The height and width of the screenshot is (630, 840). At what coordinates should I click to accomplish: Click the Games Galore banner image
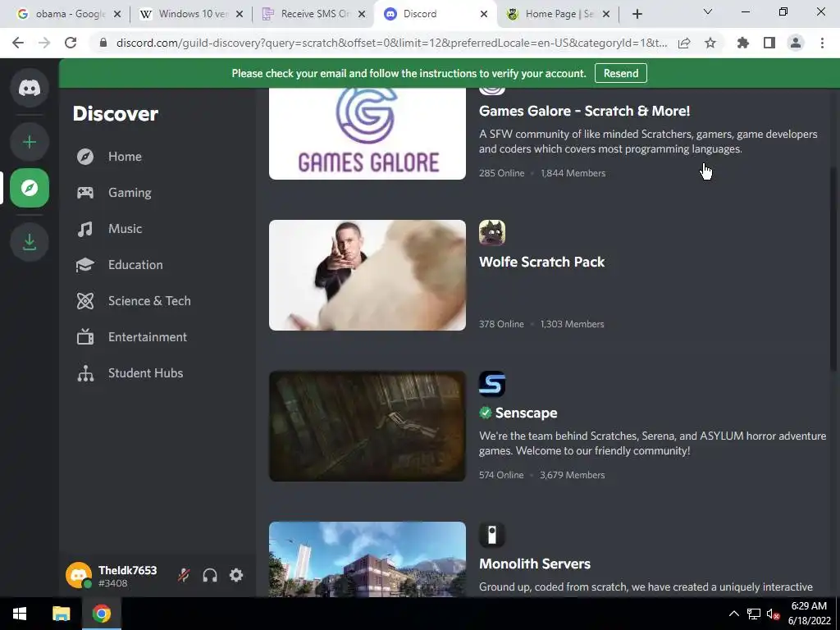[367, 134]
